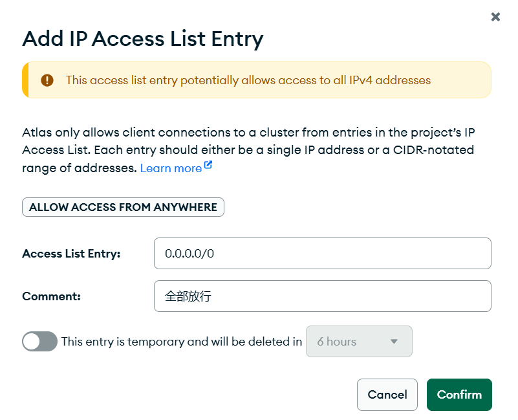Enable the temporary entry toggle switch
Image resolution: width=518 pixels, height=420 pixels.
(x=39, y=341)
